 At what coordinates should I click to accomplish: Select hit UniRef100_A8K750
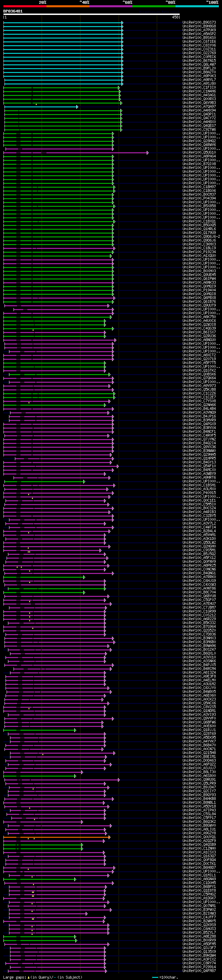(199, 317)
